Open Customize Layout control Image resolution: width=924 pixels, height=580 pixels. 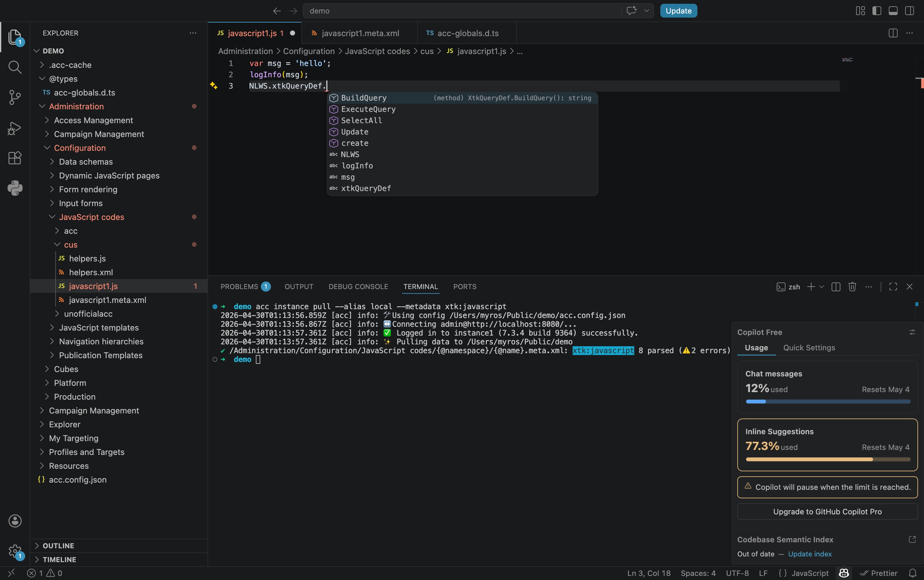860,11
